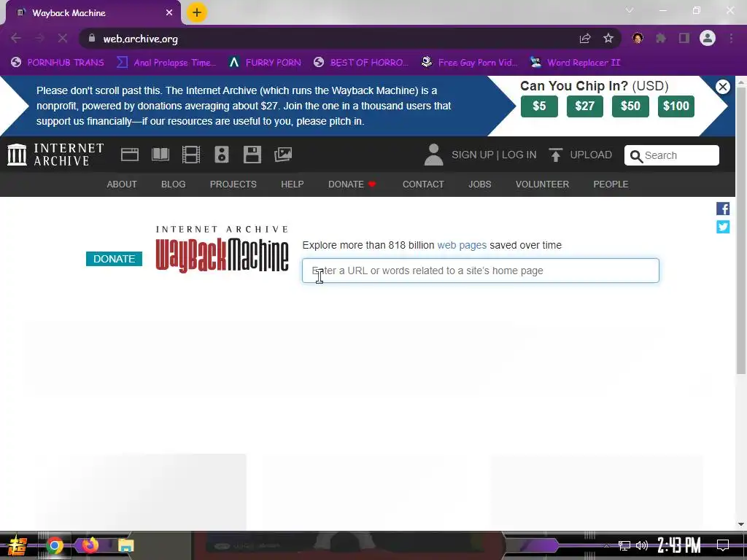747x560 pixels.
Task: Click the Wayback Machine logo
Action: click(222, 249)
